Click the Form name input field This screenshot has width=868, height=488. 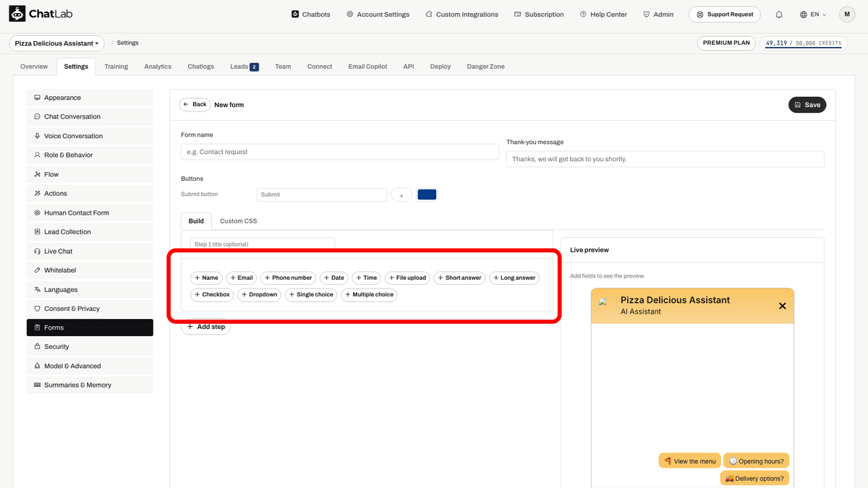tap(340, 152)
